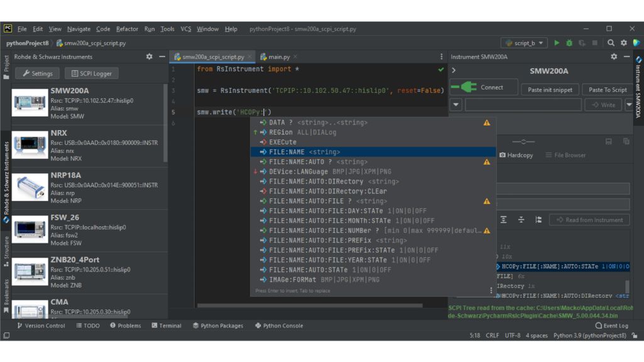Open the script_b run configuration dropdown

click(x=524, y=43)
